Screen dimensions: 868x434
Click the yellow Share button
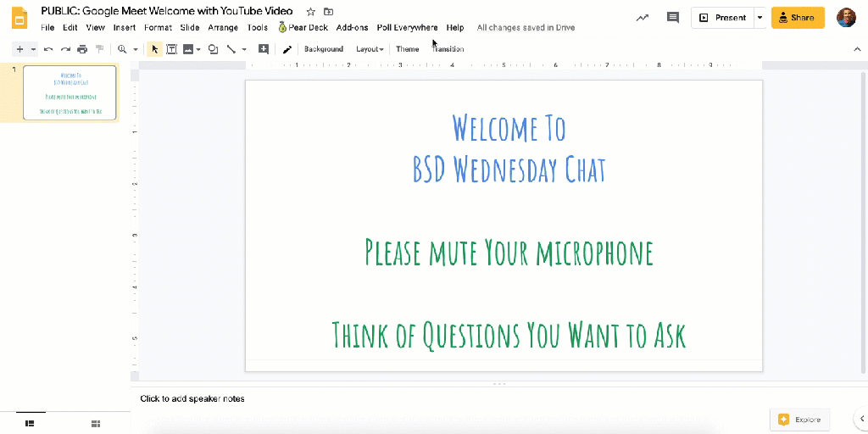tap(798, 18)
